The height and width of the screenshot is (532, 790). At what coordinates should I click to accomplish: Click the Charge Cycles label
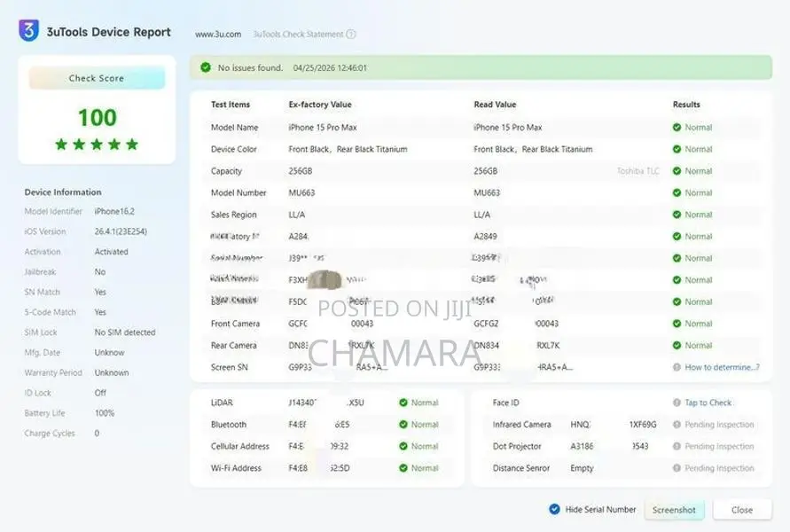(x=50, y=433)
